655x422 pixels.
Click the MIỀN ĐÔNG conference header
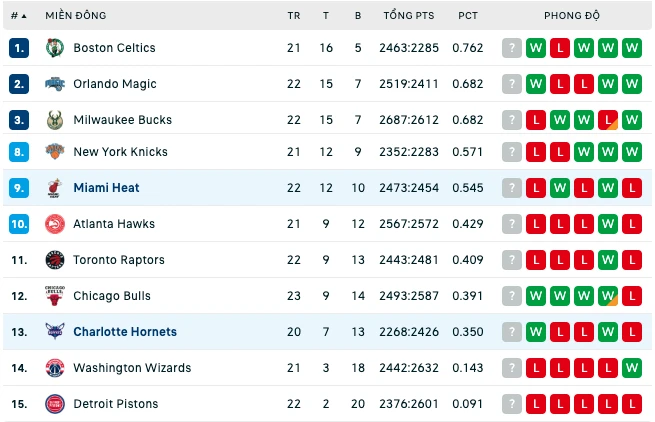(x=76, y=15)
